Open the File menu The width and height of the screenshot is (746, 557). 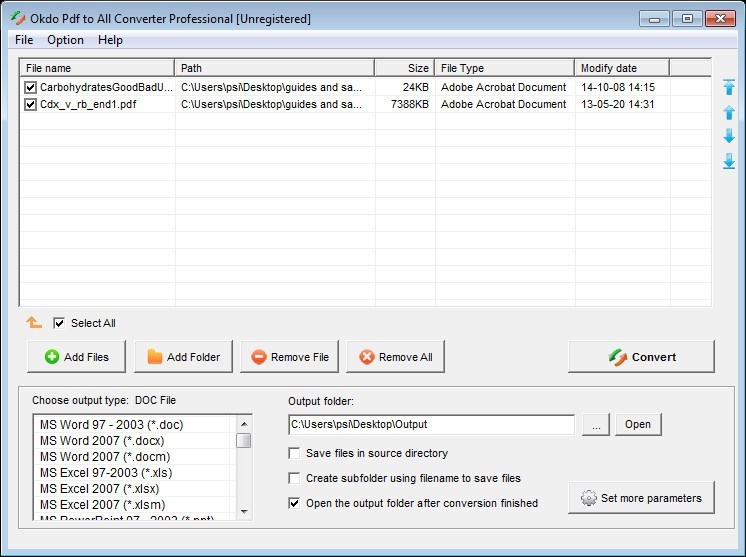tap(24, 40)
